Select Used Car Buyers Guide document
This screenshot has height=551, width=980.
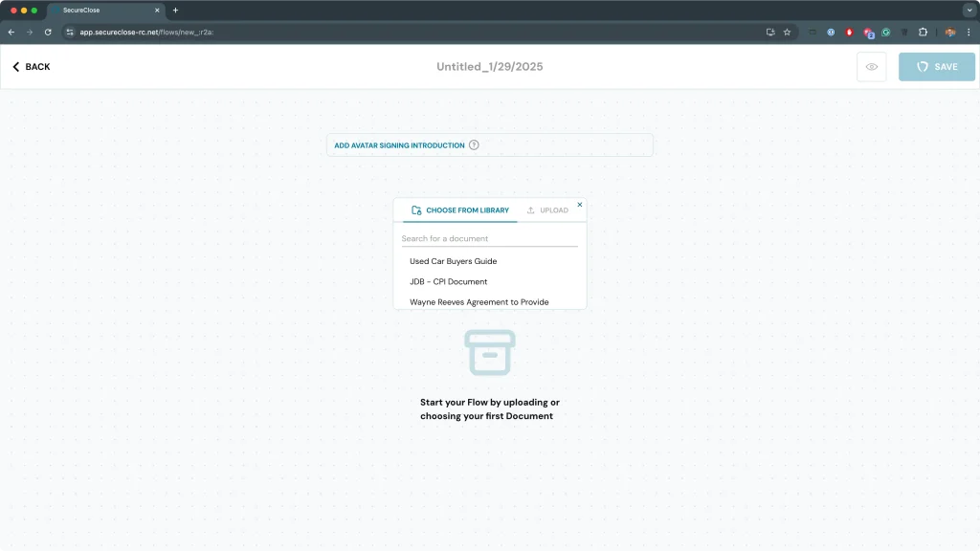click(x=453, y=261)
